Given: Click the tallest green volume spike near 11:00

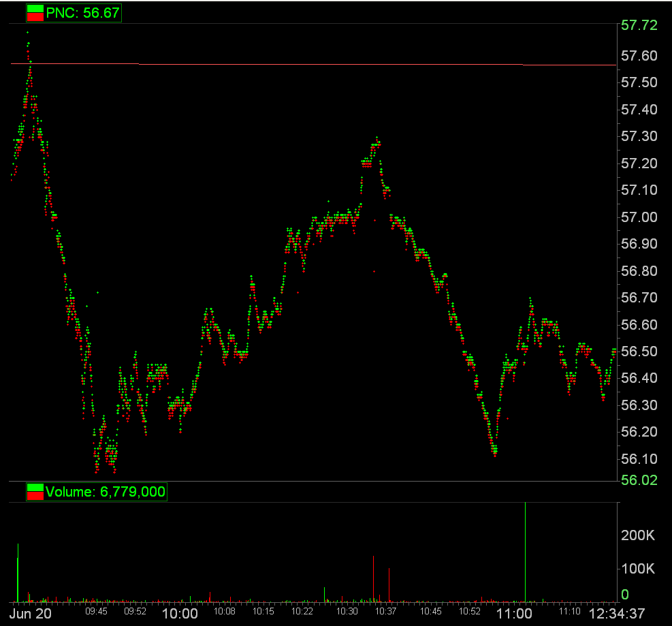Looking at the screenshot, I should pyautogui.click(x=526, y=552).
